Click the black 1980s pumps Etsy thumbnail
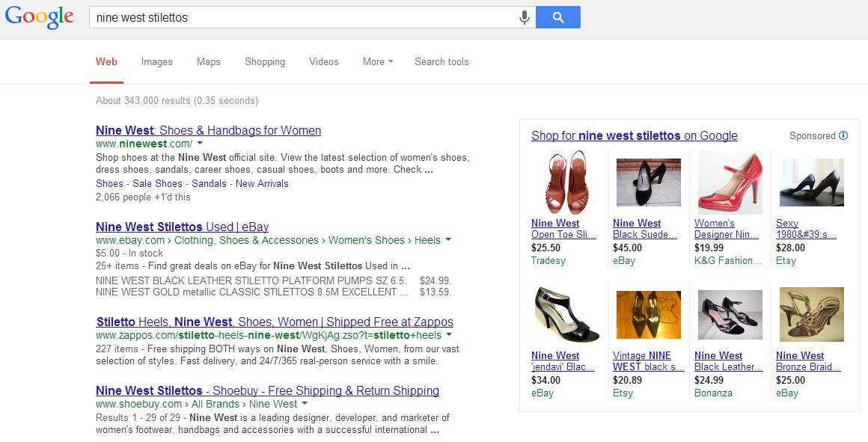This screenshot has height=442, width=868. click(x=812, y=182)
